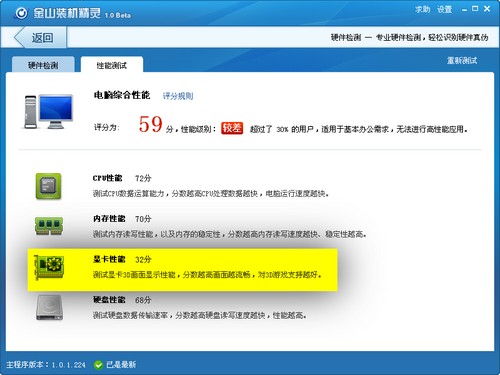This screenshot has width=500, height=375.
Task: Go back with the 返回 button
Action: point(40,37)
